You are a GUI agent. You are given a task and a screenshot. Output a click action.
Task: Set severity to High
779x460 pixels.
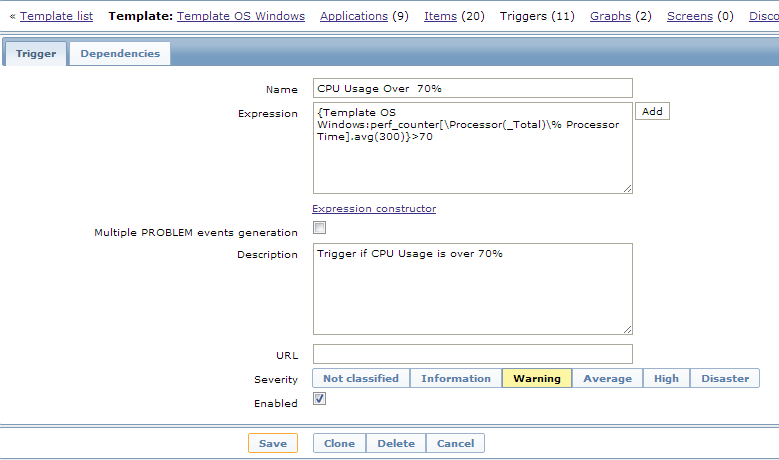click(x=666, y=379)
